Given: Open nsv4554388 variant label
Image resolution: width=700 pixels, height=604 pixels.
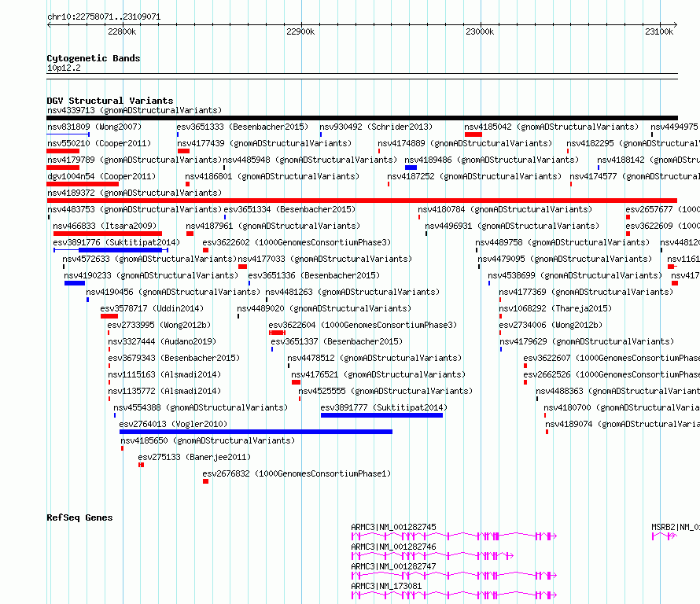Looking at the screenshot, I should pyautogui.click(x=201, y=407).
